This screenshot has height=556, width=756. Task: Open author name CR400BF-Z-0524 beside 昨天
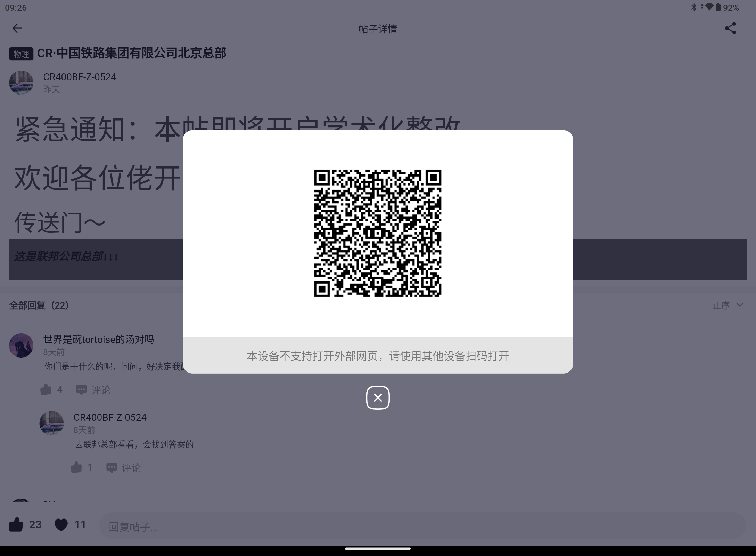tap(80, 77)
